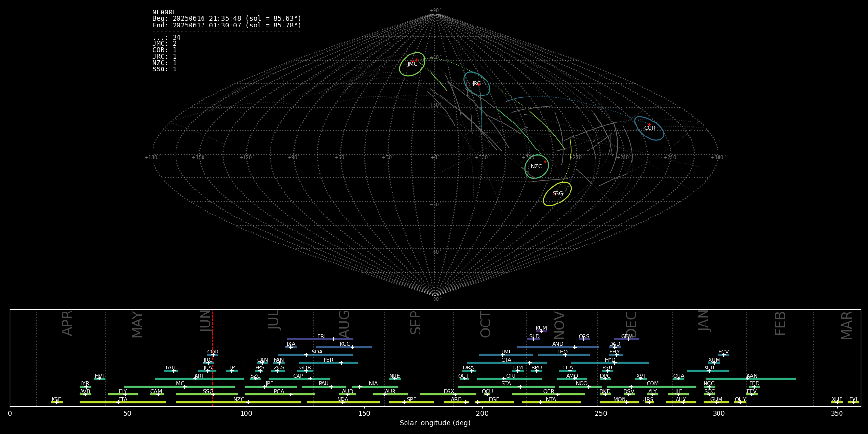868x434 pixels.
Task: Click the NZC radiant ellipse on sky map
Action: click(x=537, y=167)
